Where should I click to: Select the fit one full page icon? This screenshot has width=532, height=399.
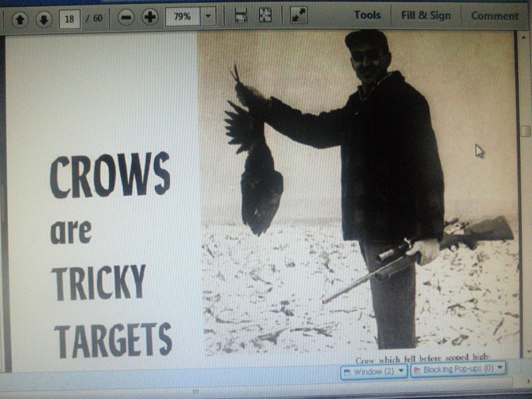pyautogui.click(x=265, y=15)
